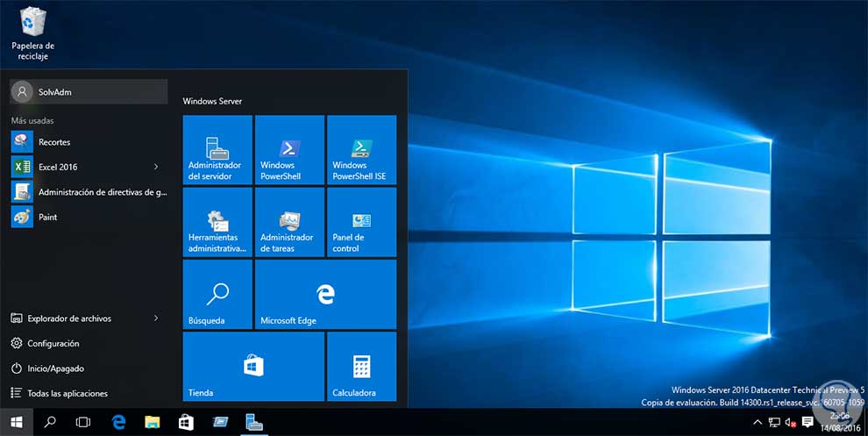868x436 pixels.
Task: Expand Explorador de archivos jump list arrow
Action: point(156,318)
